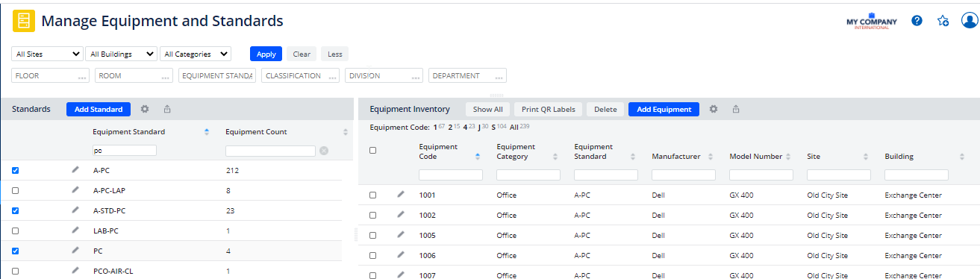Click the Add Standard button
This screenshot has height=279, width=980.
pos(99,109)
